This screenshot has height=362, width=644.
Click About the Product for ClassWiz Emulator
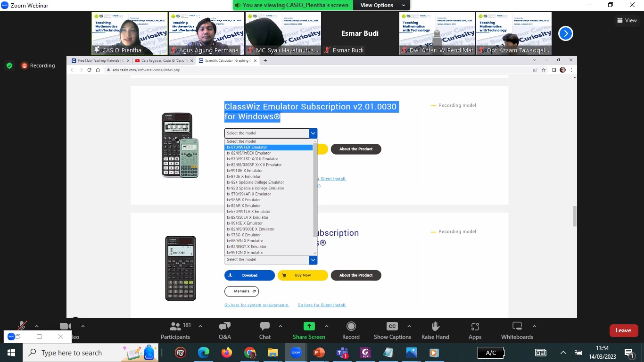click(356, 149)
